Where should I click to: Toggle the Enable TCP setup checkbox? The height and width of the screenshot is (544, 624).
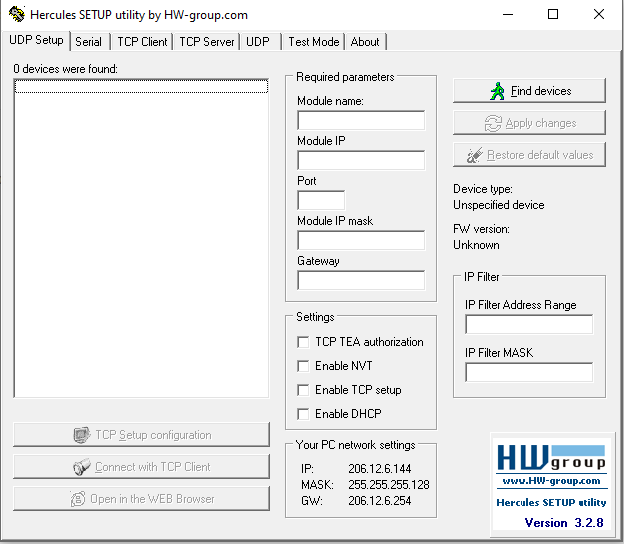[x=303, y=390]
